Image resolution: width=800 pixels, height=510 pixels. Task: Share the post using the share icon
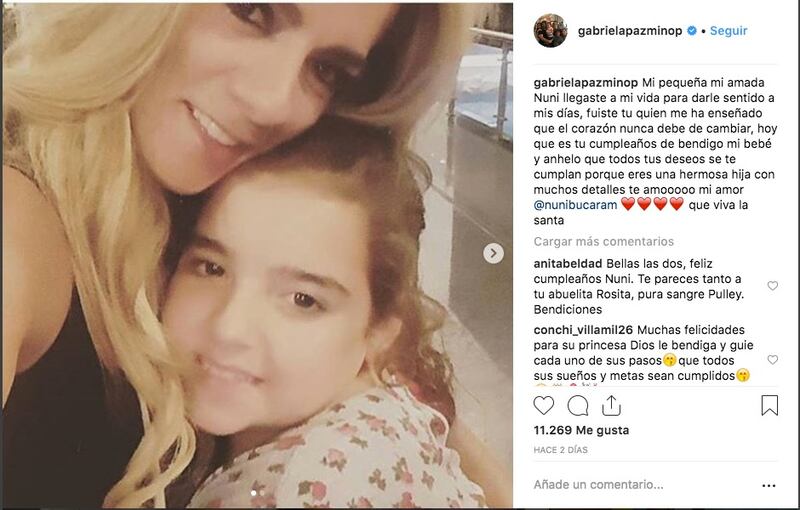(x=611, y=405)
